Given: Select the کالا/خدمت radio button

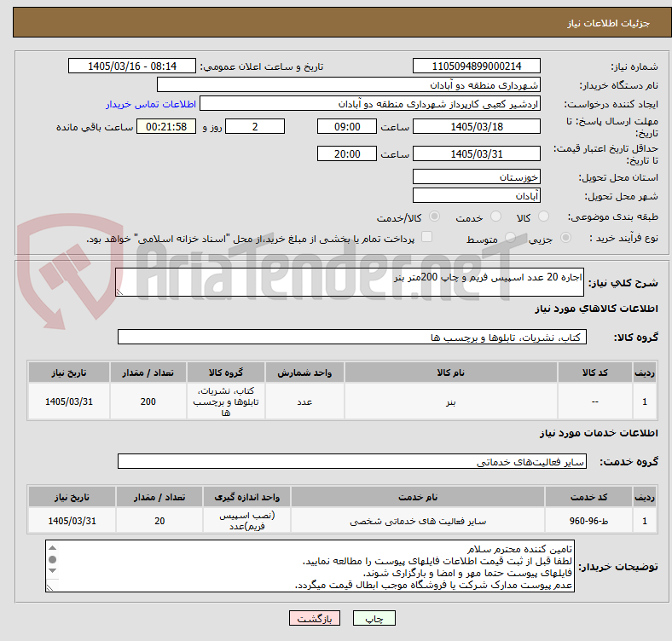Looking at the screenshot, I should [x=435, y=217].
